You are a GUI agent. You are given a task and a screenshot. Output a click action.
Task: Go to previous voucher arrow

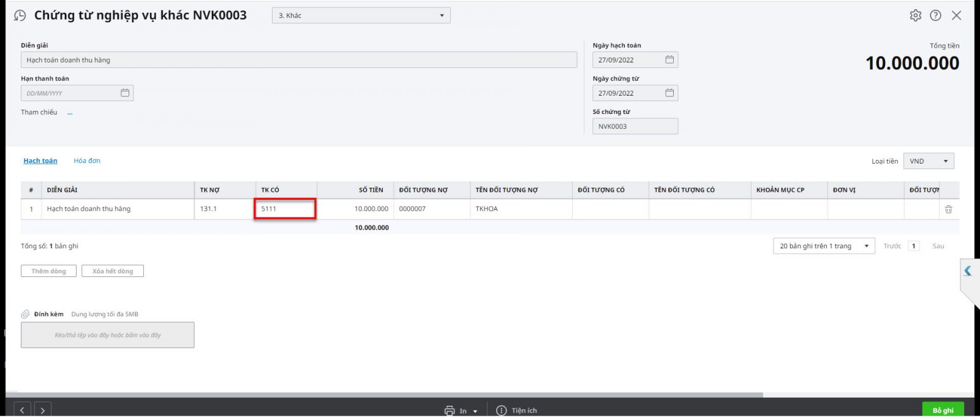click(x=22, y=410)
